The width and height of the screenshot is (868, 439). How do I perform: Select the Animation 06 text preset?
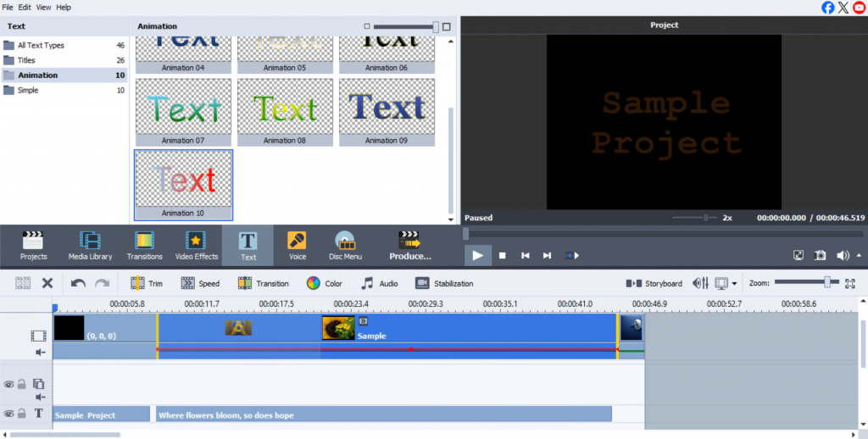(x=387, y=55)
